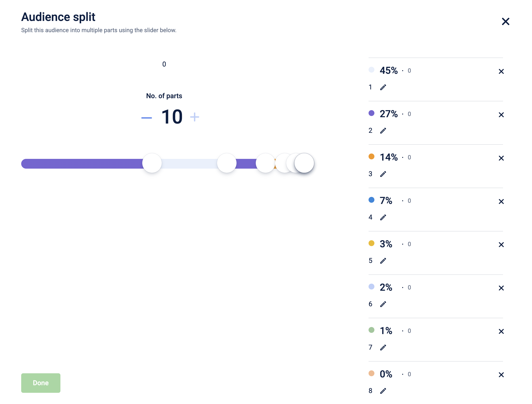Delete the 7% blue part
The width and height of the screenshot is (532, 404).
(501, 202)
